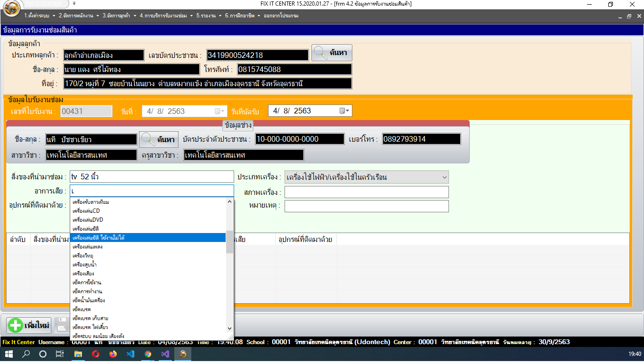
Task: Click the floppy disk save icon beside เพิ่มใหม่
Action: coord(64,325)
